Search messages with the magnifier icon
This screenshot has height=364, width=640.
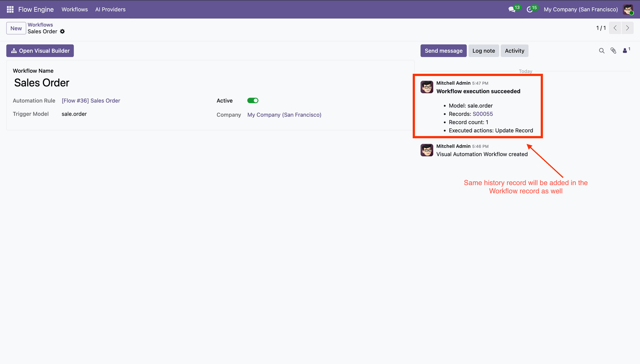[601, 51]
